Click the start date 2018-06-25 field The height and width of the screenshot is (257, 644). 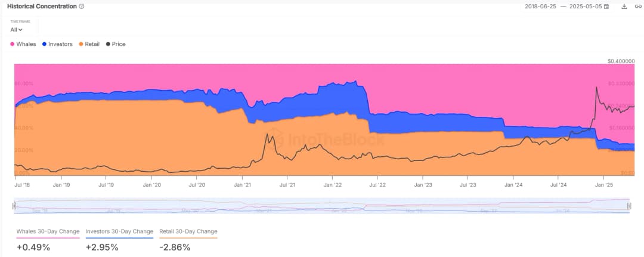coord(539,7)
